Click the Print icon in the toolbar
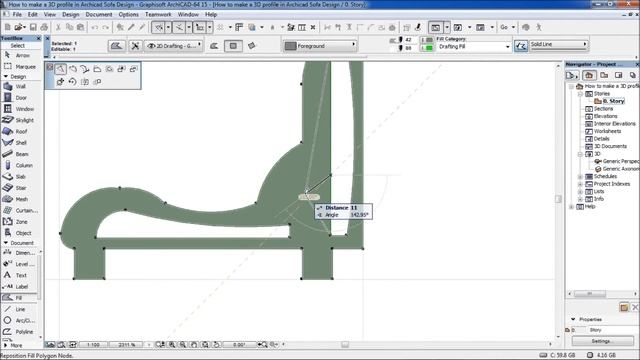Screen dimensions: 640x360 click(x=44, y=27)
